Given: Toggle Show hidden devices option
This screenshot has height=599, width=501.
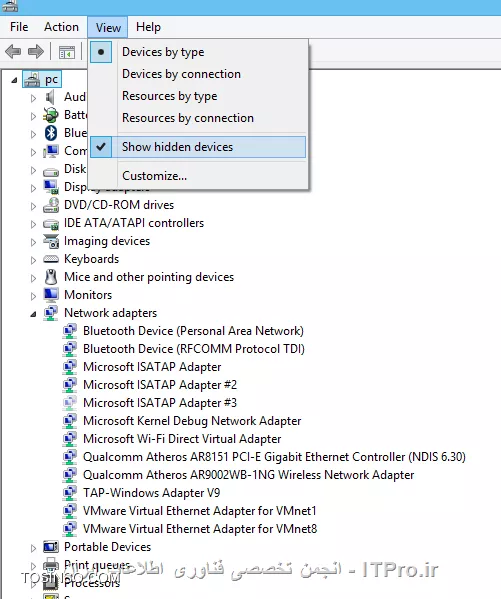Looking at the screenshot, I should tap(198, 147).
